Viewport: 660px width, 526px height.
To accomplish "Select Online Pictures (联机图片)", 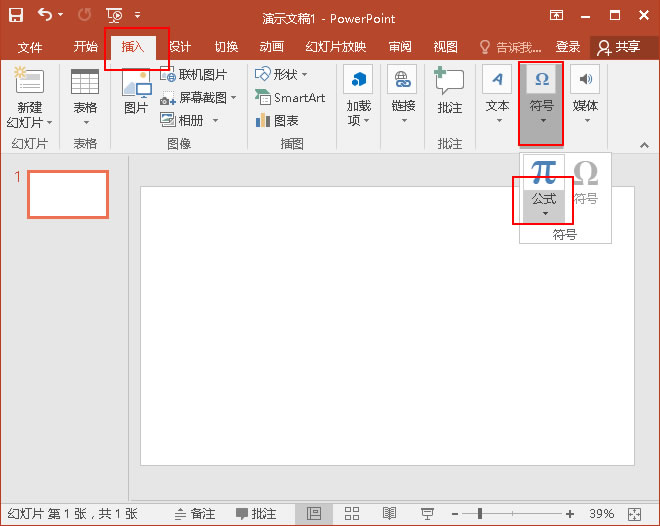I will click(x=194, y=75).
